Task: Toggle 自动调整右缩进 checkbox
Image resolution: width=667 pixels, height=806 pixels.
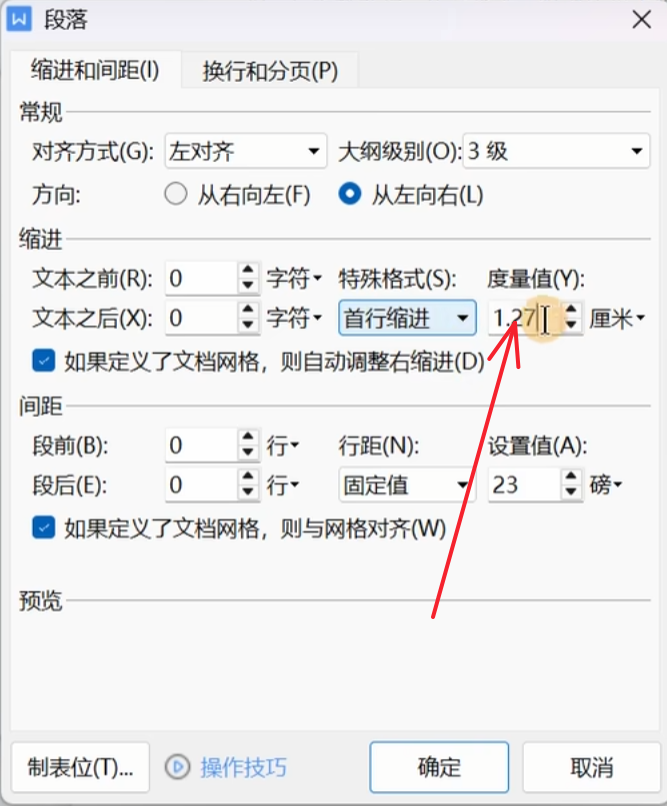Action: (44, 361)
